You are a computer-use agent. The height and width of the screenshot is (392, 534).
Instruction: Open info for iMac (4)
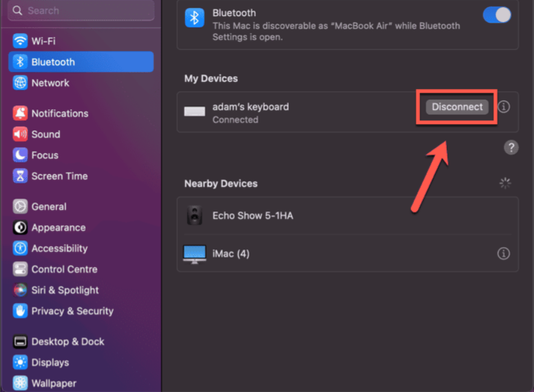tap(504, 253)
